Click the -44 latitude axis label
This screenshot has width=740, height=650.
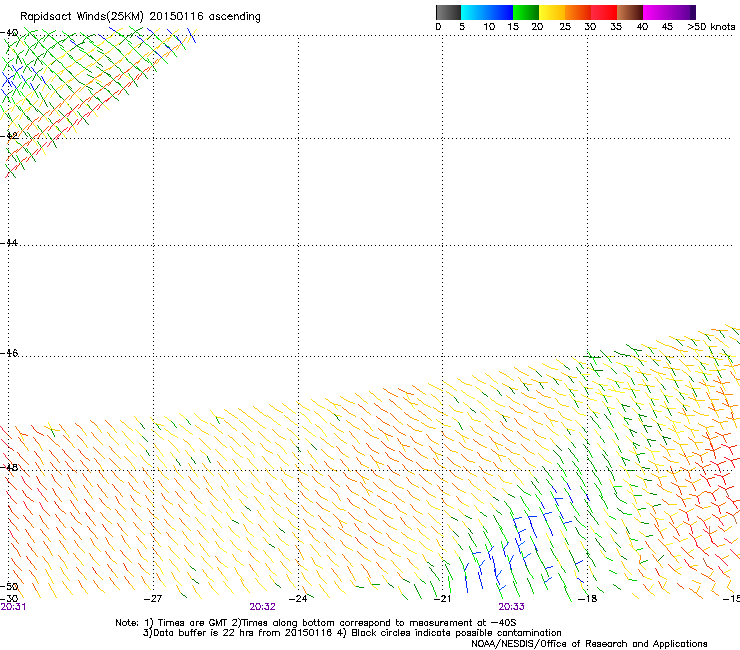point(9,243)
